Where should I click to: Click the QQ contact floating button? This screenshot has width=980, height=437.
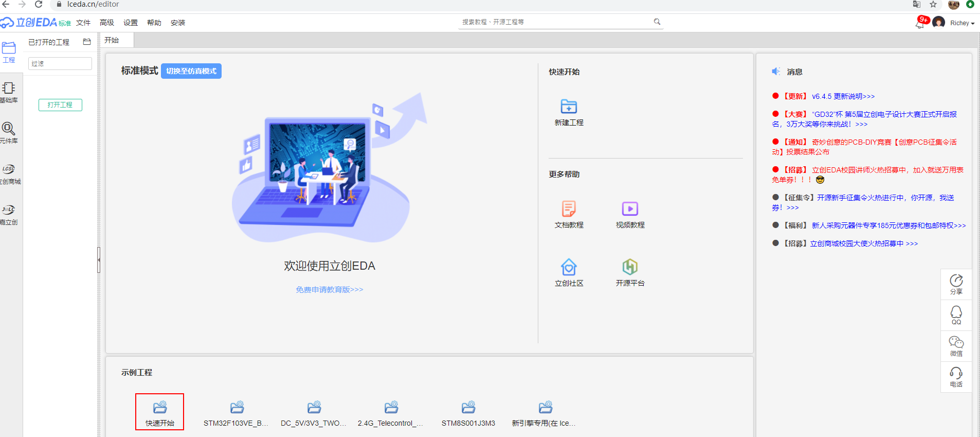(956, 315)
